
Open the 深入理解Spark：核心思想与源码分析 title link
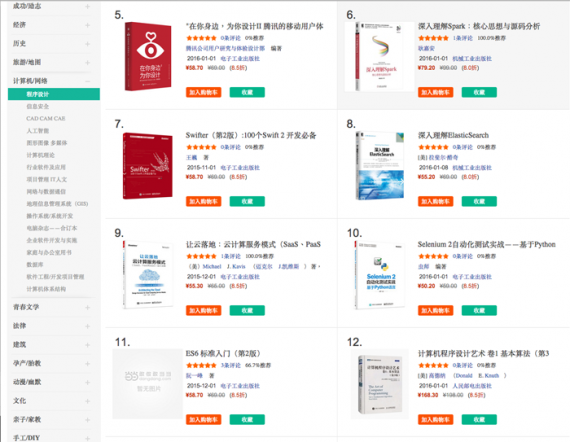[x=479, y=26]
